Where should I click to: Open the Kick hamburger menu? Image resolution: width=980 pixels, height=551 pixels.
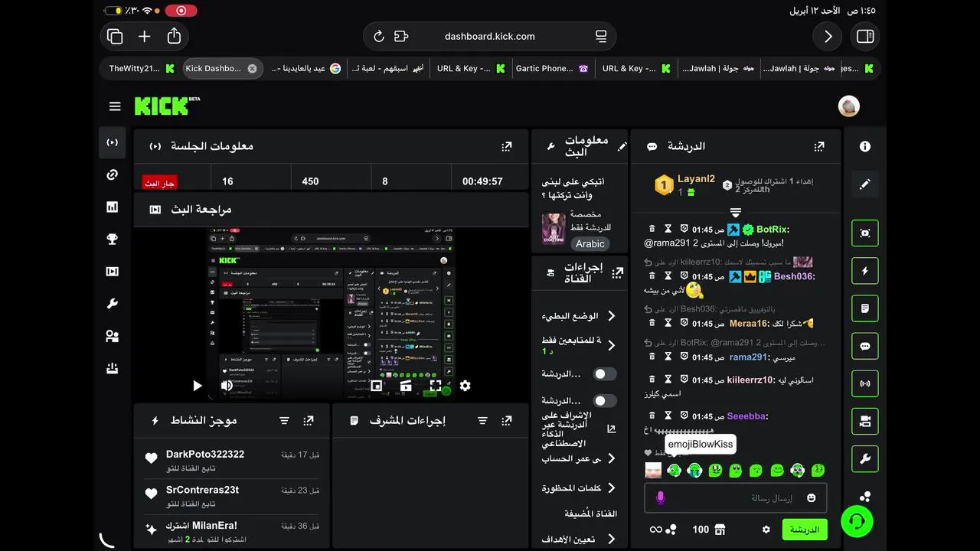coord(115,106)
